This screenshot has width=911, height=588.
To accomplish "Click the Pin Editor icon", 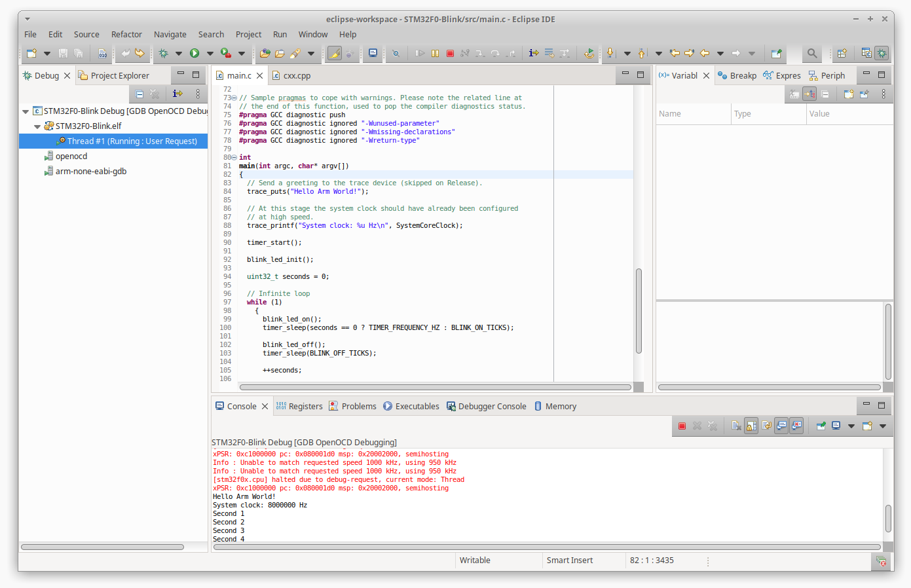I will pyautogui.click(x=776, y=53).
